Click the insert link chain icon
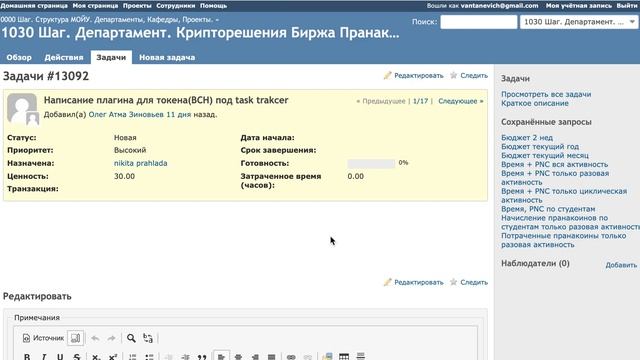Viewport: 640px width, 360px height. click(x=291, y=357)
